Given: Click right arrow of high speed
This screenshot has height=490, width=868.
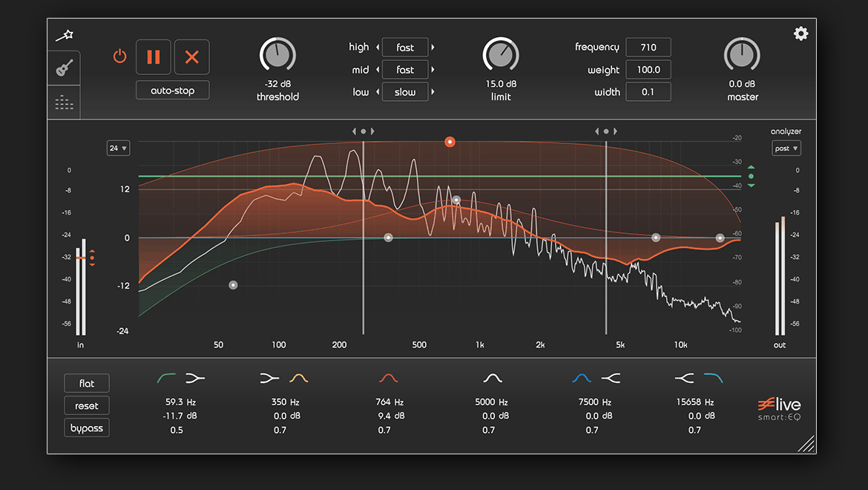Looking at the screenshot, I should (433, 48).
